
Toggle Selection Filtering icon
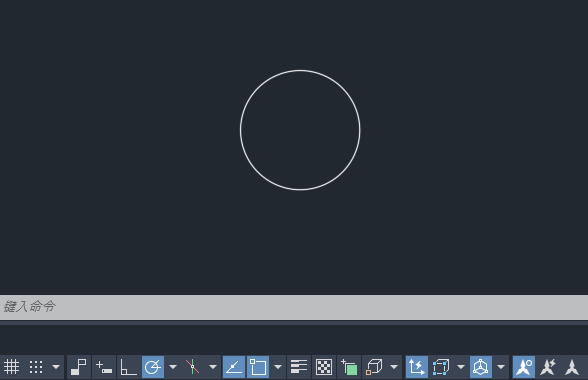(x=441, y=367)
